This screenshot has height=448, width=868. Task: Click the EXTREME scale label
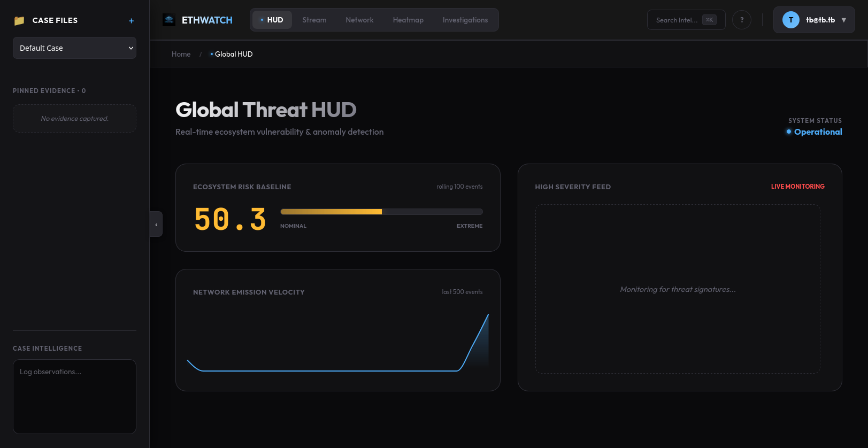click(470, 226)
